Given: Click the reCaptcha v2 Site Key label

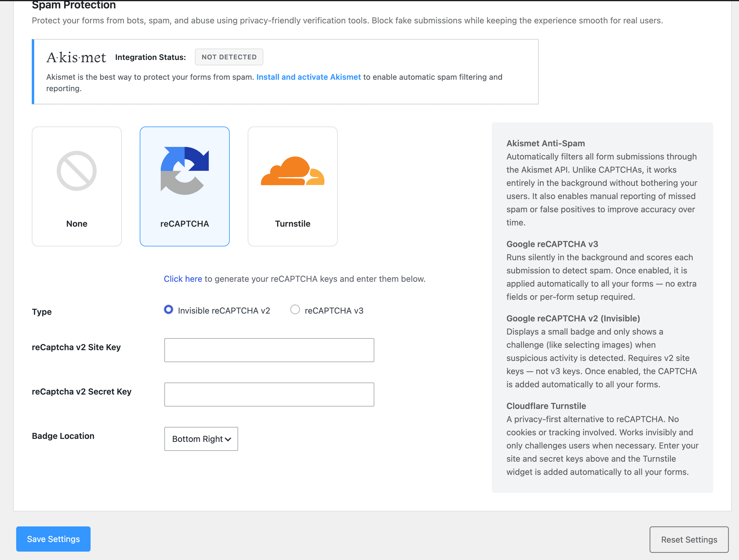Looking at the screenshot, I should point(76,347).
